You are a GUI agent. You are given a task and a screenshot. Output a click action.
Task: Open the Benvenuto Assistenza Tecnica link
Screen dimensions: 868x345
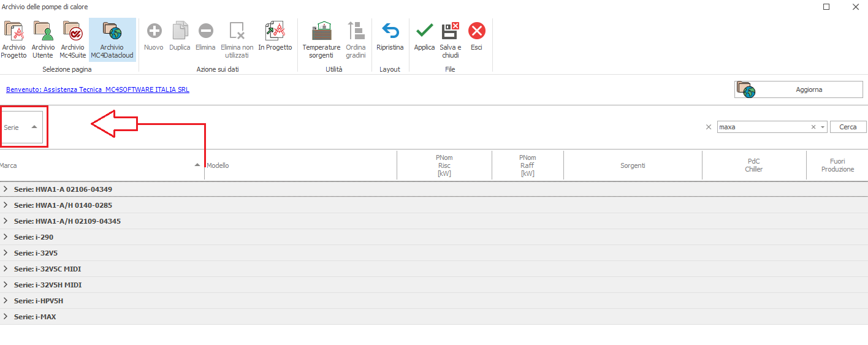click(97, 89)
